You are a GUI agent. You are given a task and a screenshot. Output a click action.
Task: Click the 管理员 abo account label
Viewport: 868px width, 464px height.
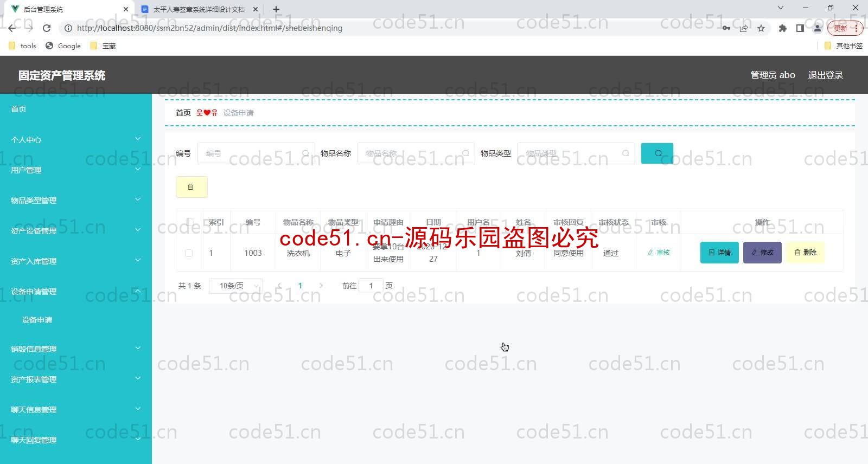coord(773,75)
